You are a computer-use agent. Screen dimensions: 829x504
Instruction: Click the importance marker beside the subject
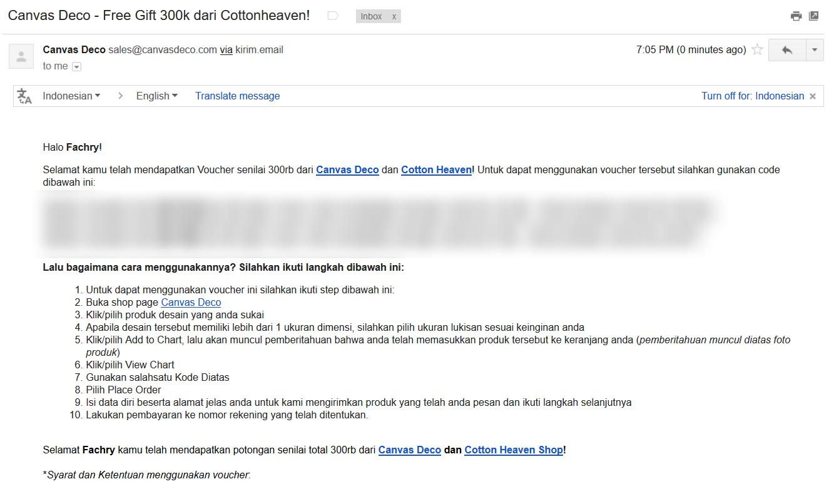pyautogui.click(x=333, y=16)
